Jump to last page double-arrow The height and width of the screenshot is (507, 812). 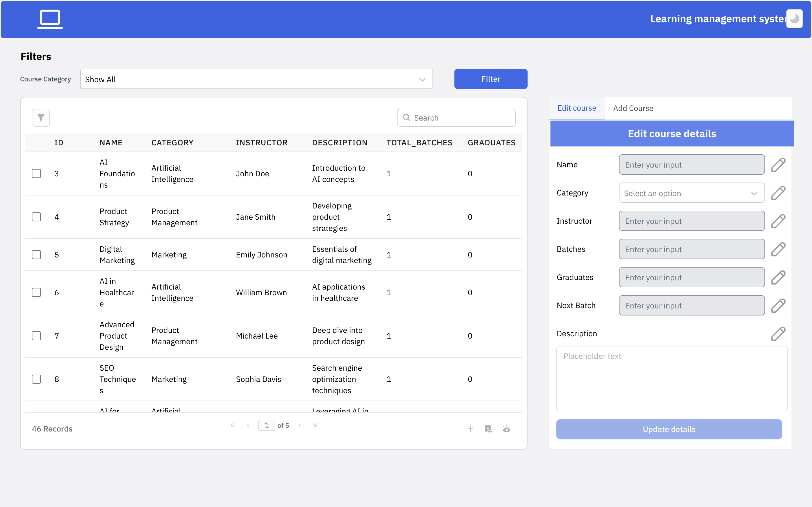click(315, 425)
